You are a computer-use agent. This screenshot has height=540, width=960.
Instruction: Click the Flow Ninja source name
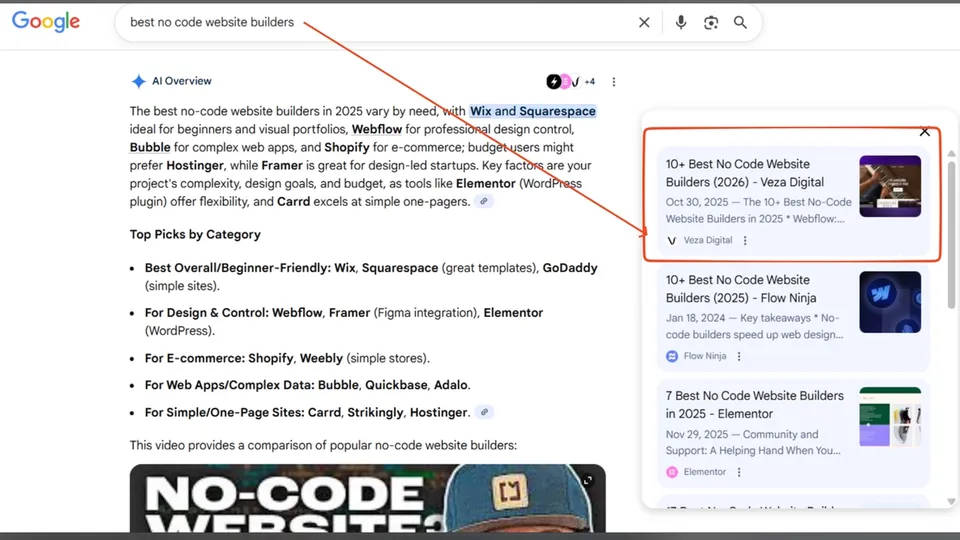pyautogui.click(x=705, y=356)
